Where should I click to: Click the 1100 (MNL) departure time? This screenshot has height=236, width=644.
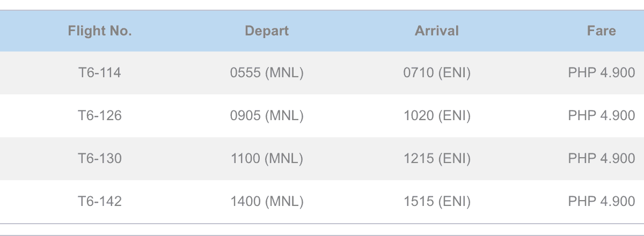(x=267, y=159)
